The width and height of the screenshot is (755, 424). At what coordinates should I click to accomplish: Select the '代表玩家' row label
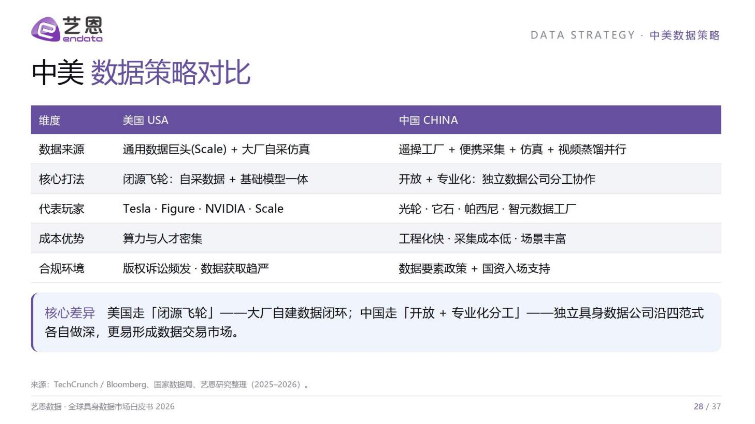62,209
